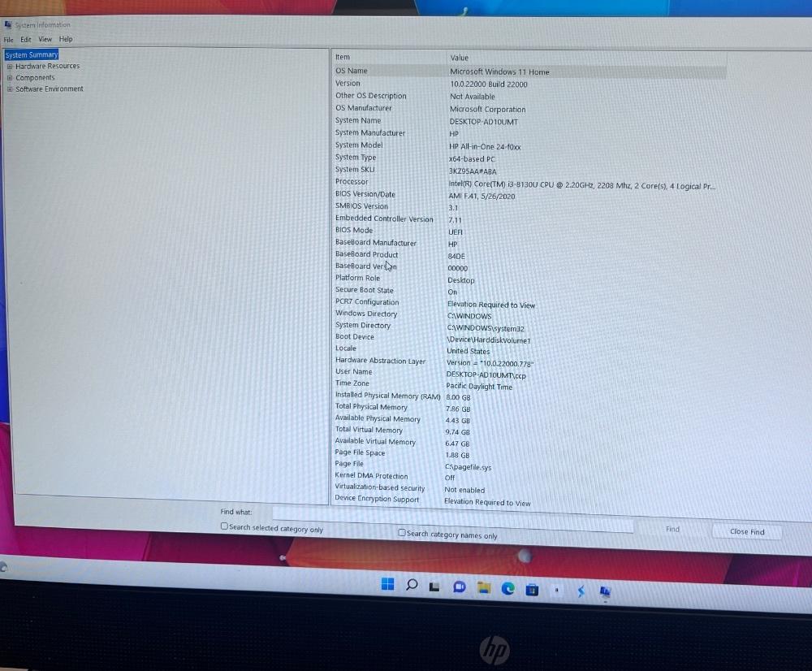This screenshot has width=812, height=671.
Task: Expand the Software Environment tree node
Action: pos(10,89)
